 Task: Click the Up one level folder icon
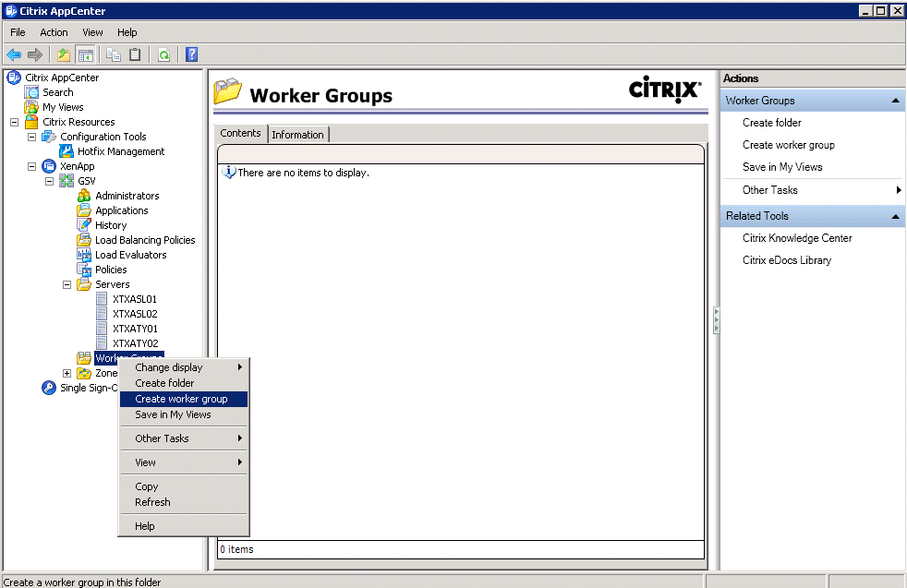click(63, 55)
